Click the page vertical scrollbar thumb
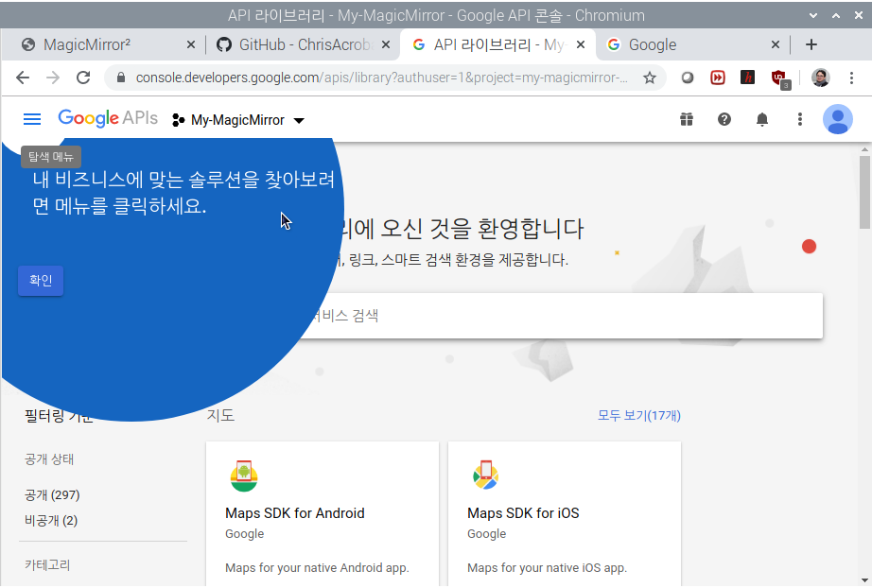 point(864,192)
